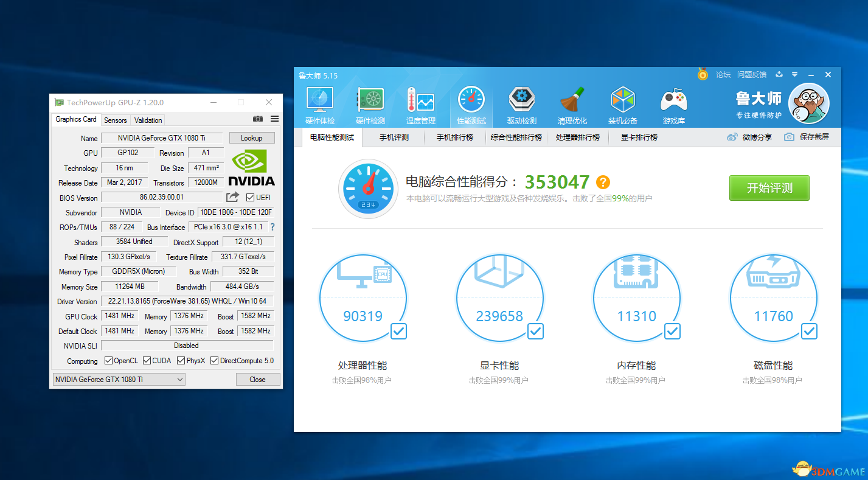
Task: Click the Driver Version field in GPU-Z
Action: point(187,301)
